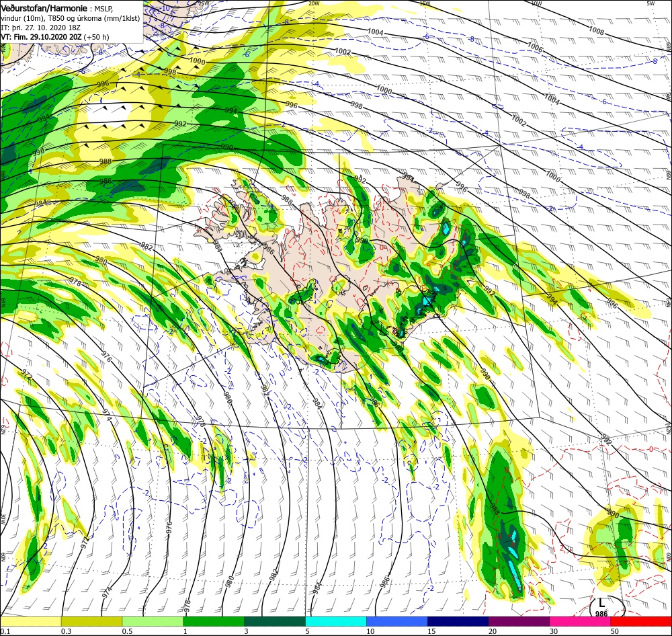This screenshot has height=636, width=672.
Task: Click the '(+50 h)' forecast offset text
Action: pyautogui.click(x=96, y=37)
